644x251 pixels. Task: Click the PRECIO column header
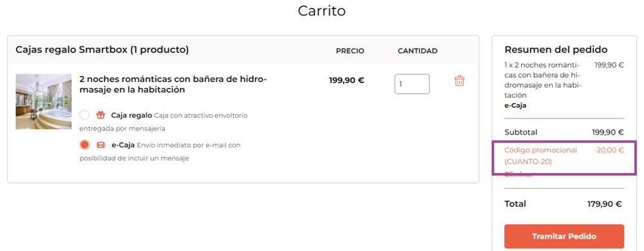click(350, 51)
